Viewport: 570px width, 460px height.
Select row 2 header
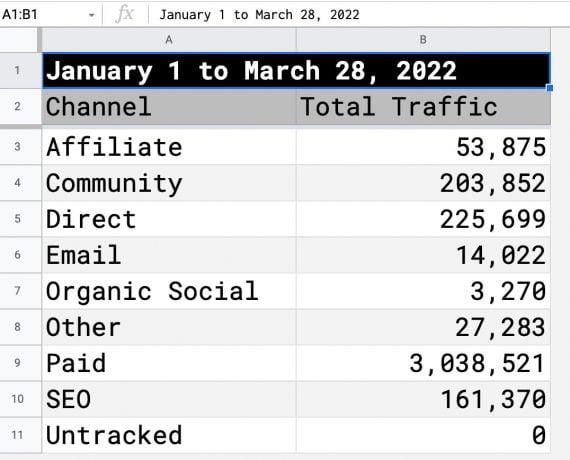(17, 107)
